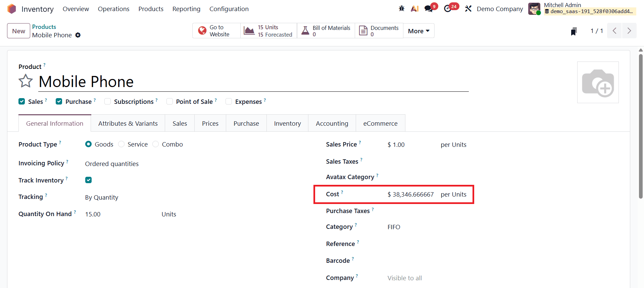Switch to the Prices tab
The height and width of the screenshot is (288, 644).
coord(210,123)
